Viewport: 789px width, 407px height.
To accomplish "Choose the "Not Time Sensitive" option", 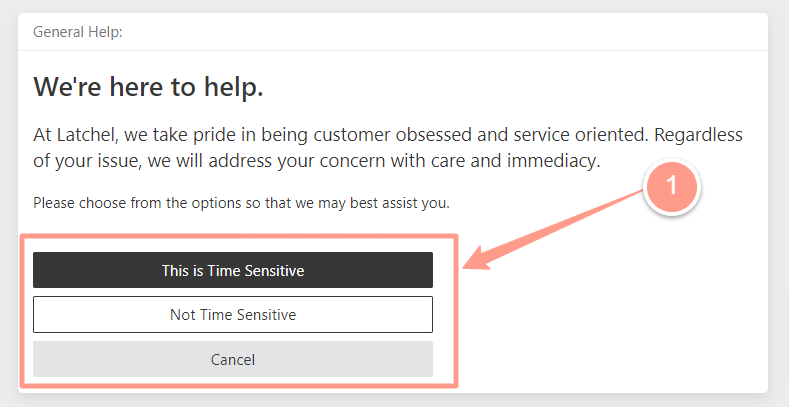I will (x=233, y=314).
